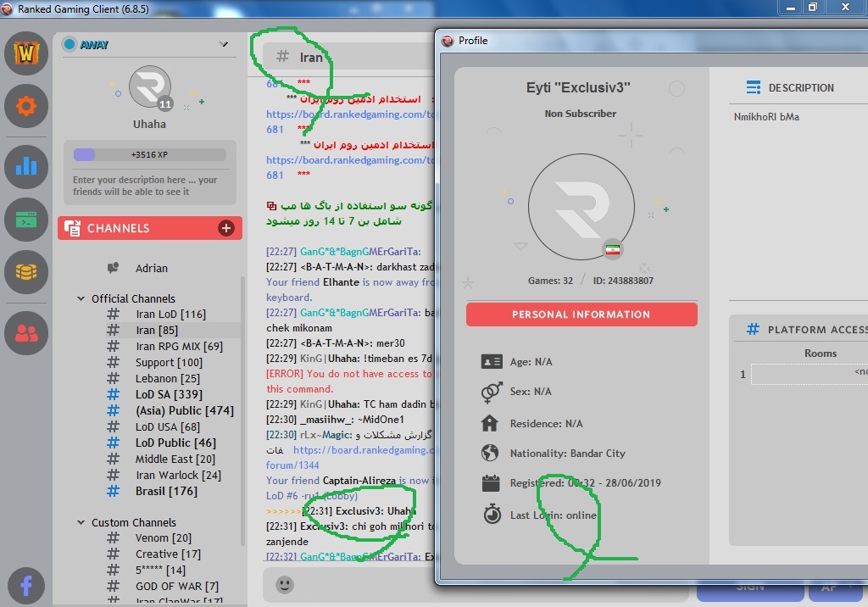Screen dimensions: 868x607
Task: Join the Iran RPG MIX [69] channel
Action: click(180, 346)
